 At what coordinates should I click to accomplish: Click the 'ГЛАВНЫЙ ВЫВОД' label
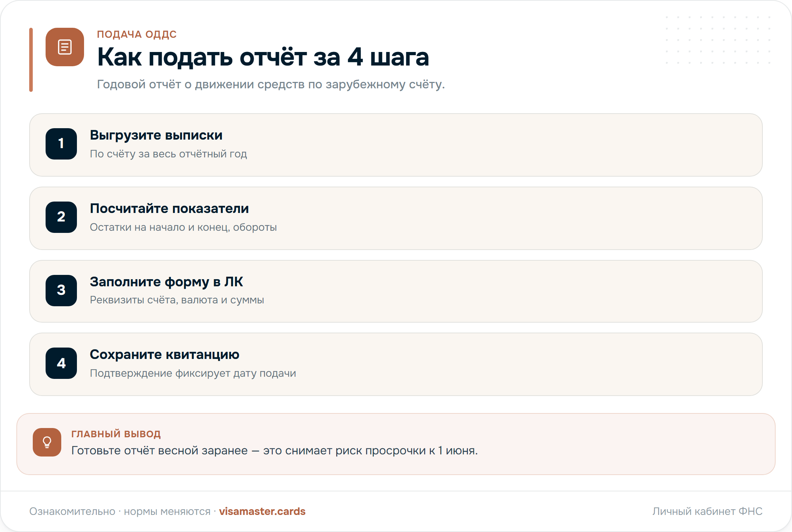click(116, 434)
